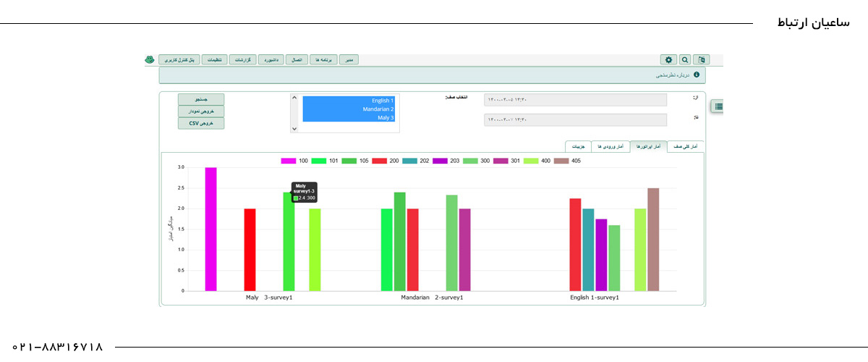This screenshot has height=362, width=868.
Task: Toggle legend item 202 in the chart
Action: 415,161
